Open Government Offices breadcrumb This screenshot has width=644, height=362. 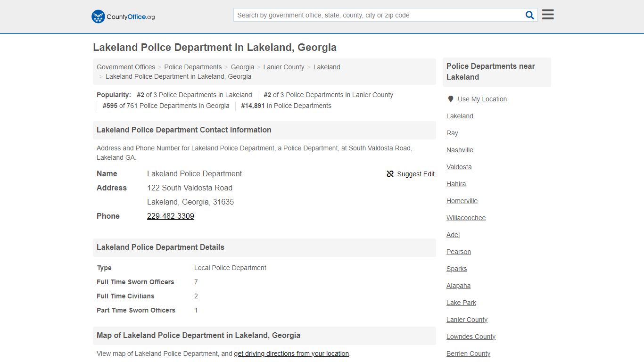click(126, 67)
